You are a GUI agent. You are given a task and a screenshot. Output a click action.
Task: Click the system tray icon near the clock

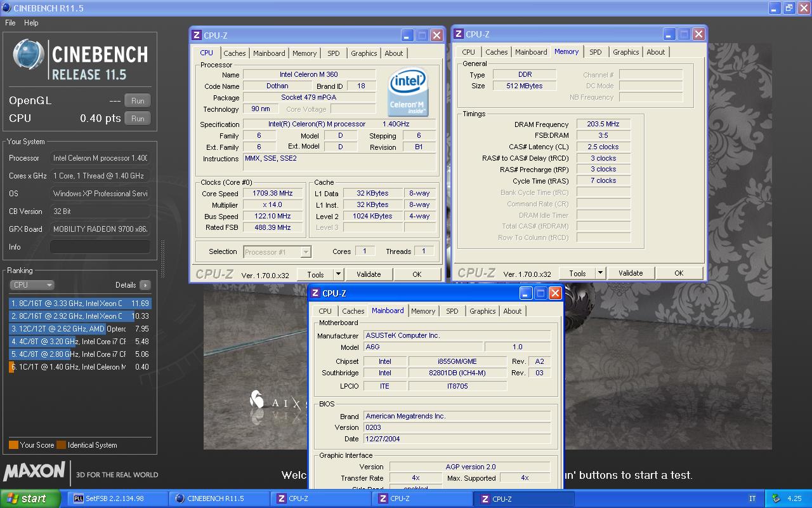[x=776, y=498]
